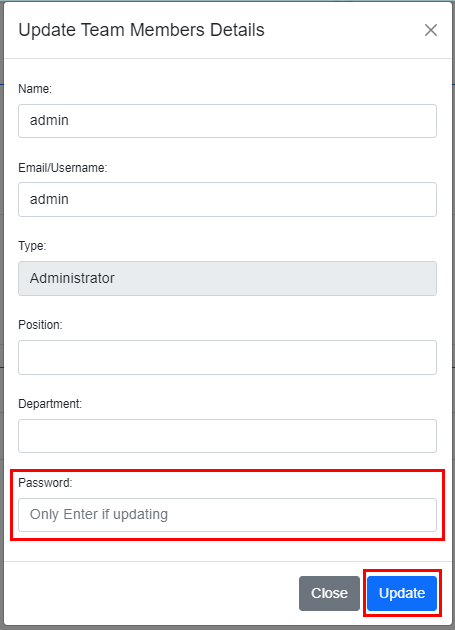The height and width of the screenshot is (630, 455).
Task: Select the disabled Type field showing Administrator
Action: 228,278
